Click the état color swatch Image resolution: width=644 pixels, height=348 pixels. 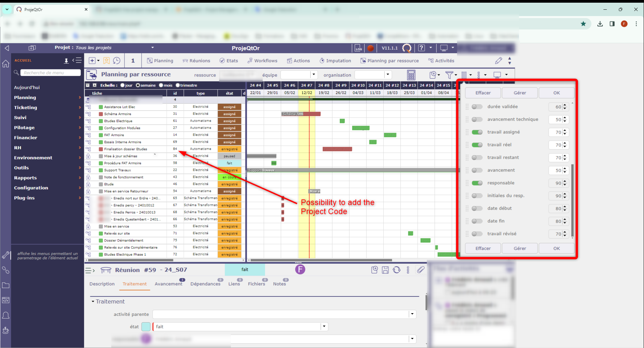[x=146, y=327]
